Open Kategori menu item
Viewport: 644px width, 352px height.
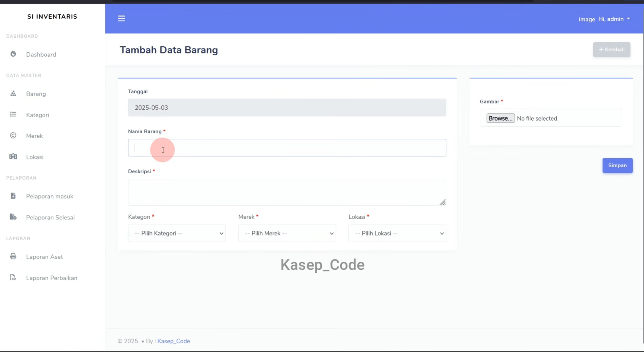pos(38,115)
